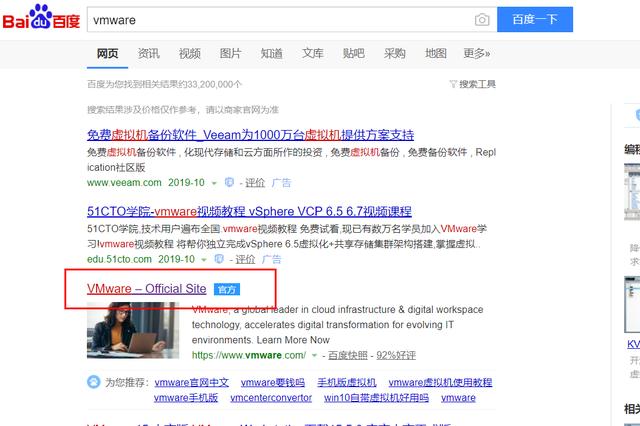640x426 pixels.
Task: Select suggestion vmware虚拟机使用教程
Action: pos(440,382)
